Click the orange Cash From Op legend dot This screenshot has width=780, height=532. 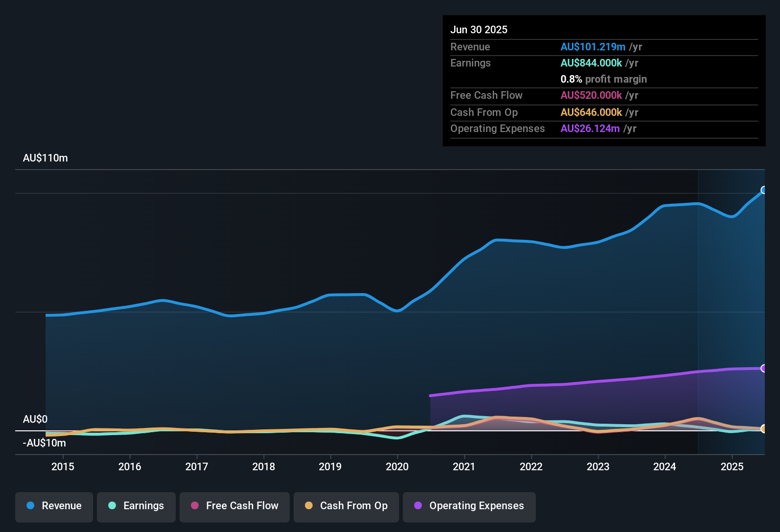point(309,505)
